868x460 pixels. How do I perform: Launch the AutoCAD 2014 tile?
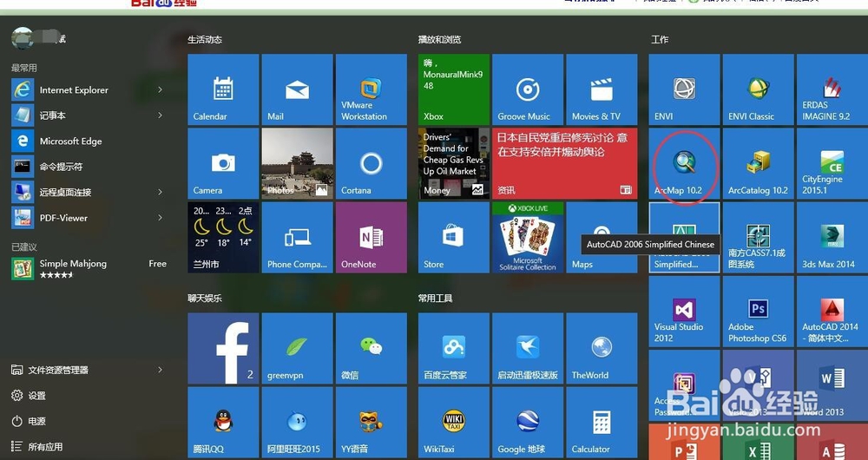(832, 312)
